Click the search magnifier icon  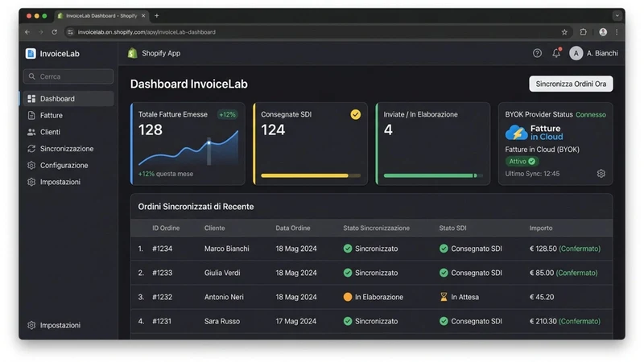point(31,76)
